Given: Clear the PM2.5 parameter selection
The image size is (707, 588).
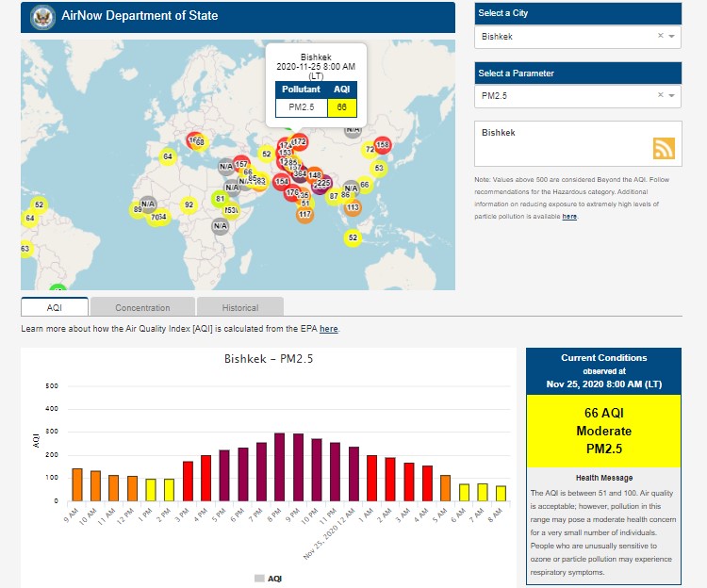Looking at the screenshot, I should (x=660, y=95).
